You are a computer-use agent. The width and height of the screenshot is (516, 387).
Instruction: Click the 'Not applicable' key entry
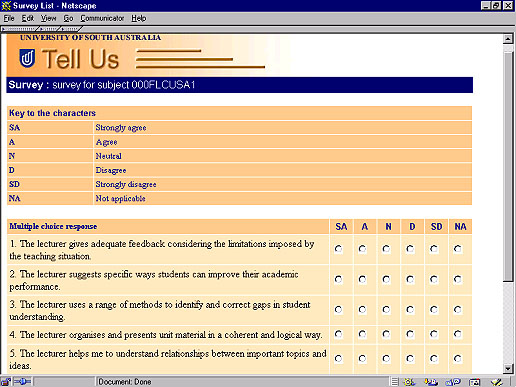tap(120, 199)
